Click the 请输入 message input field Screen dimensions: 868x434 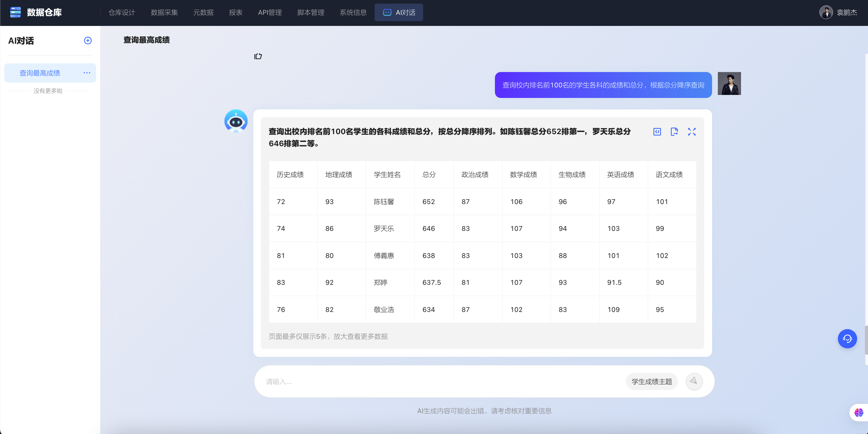(438, 382)
